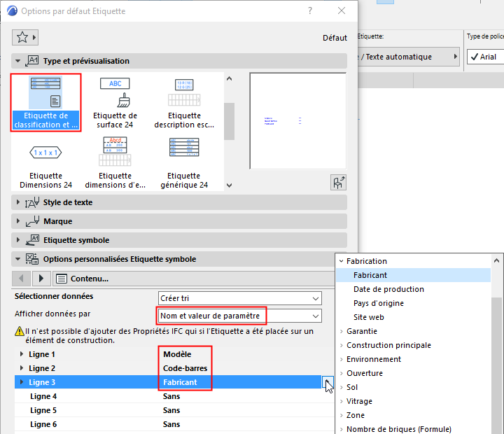Expand Environnement group
The height and width of the screenshot is (434, 504).
342,359
